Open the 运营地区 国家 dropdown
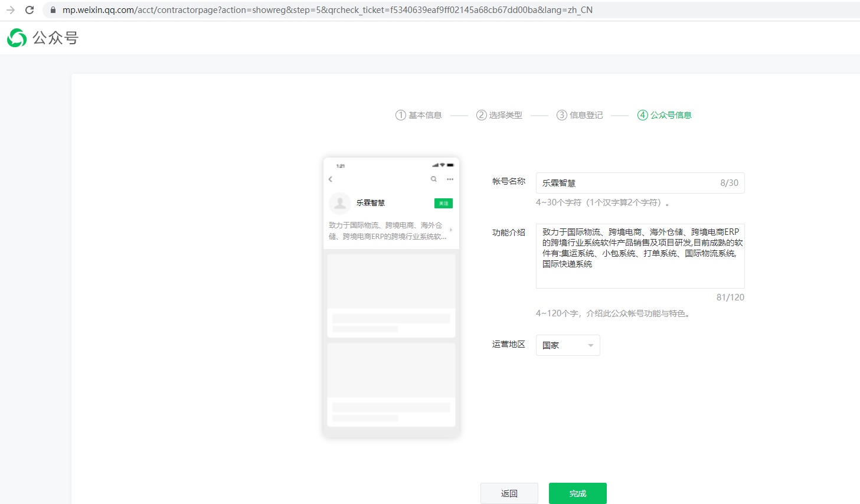 [567, 345]
